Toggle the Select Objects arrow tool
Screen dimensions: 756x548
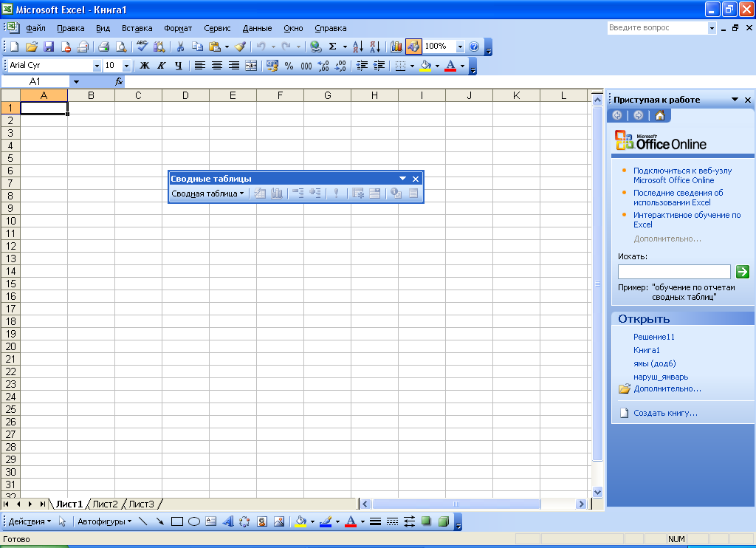[x=62, y=521]
